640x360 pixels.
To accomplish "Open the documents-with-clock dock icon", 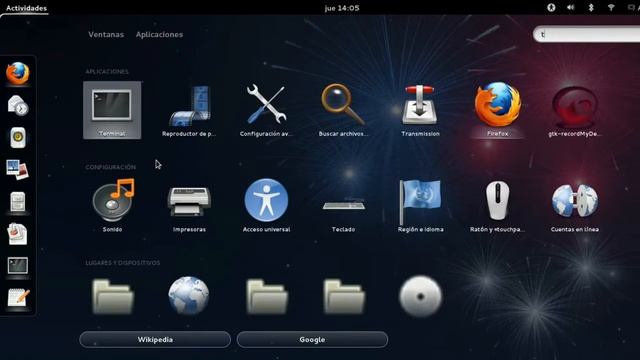I will [18, 106].
